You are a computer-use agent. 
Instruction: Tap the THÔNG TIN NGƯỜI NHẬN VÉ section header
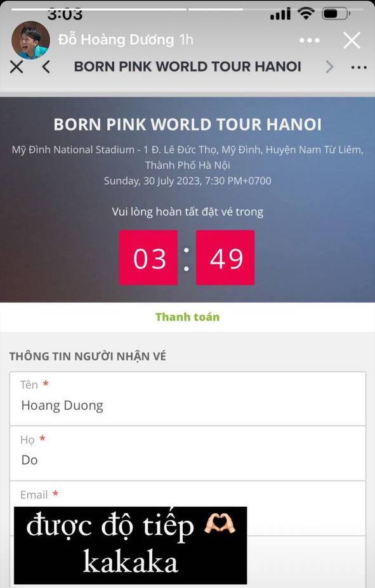(89, 356)
